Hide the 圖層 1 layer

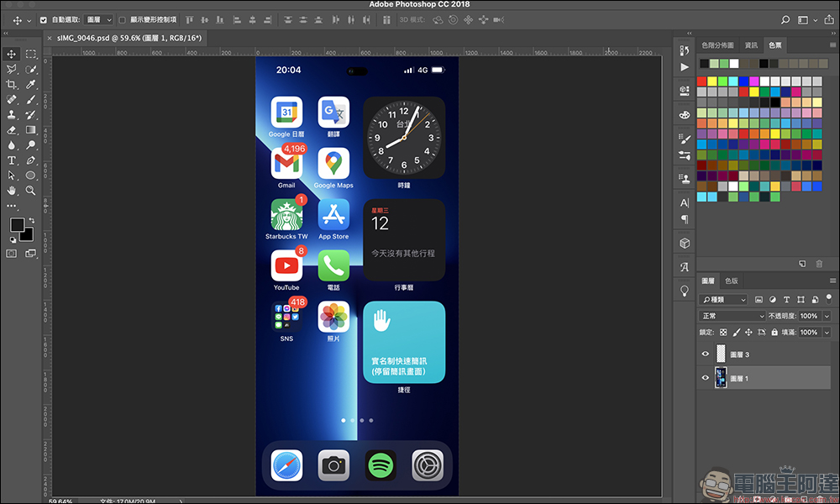[x=705, y=378]
